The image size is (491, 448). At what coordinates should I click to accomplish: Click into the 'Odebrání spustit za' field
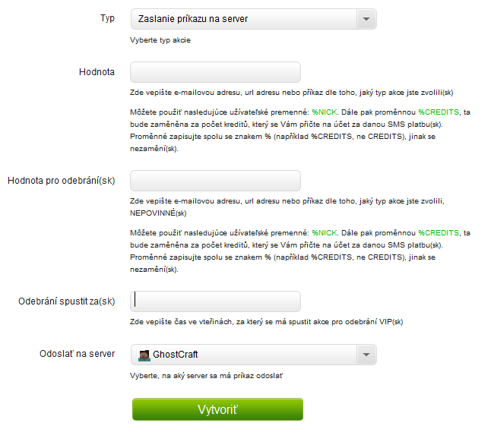216,301
